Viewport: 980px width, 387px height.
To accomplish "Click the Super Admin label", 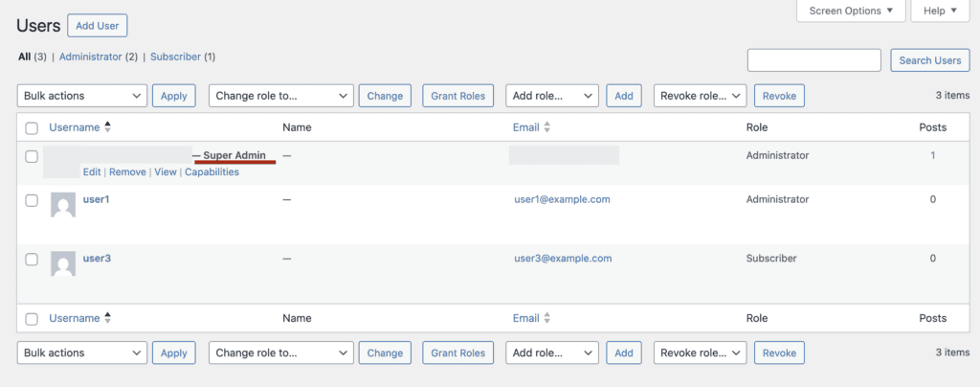I will [x=234, y=156].
